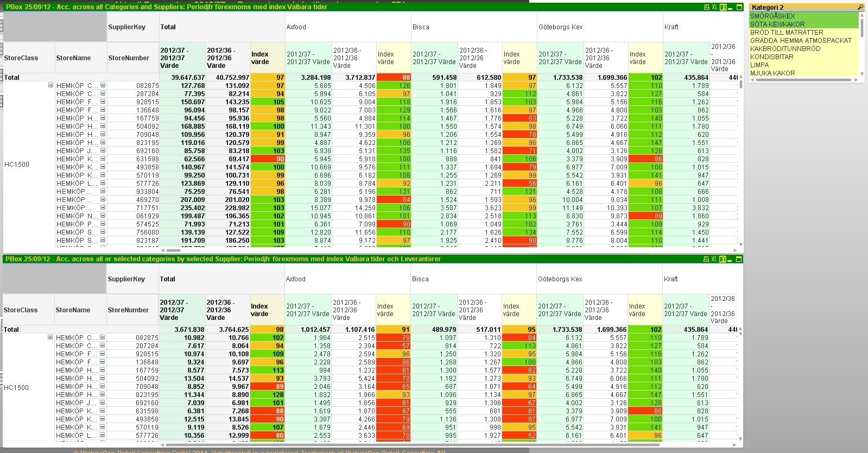Click StoreNumber header in top table

click(x=133, y=58)
